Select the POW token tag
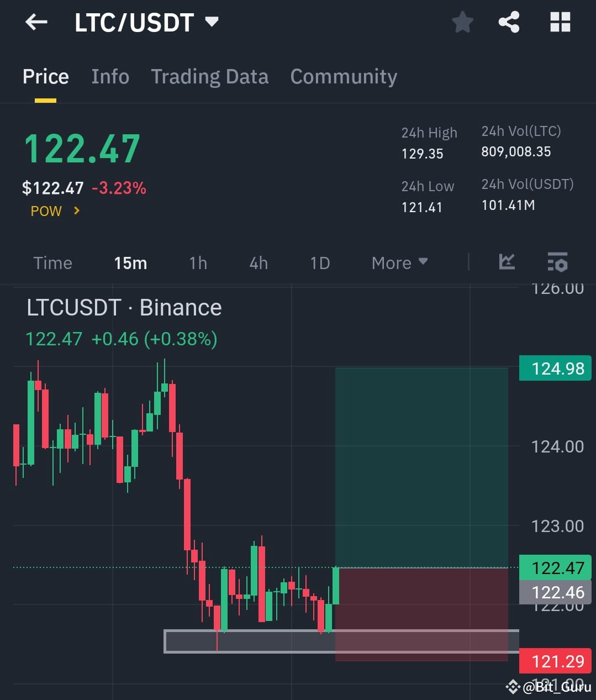The image size is (596, 700). pos(46,211)
